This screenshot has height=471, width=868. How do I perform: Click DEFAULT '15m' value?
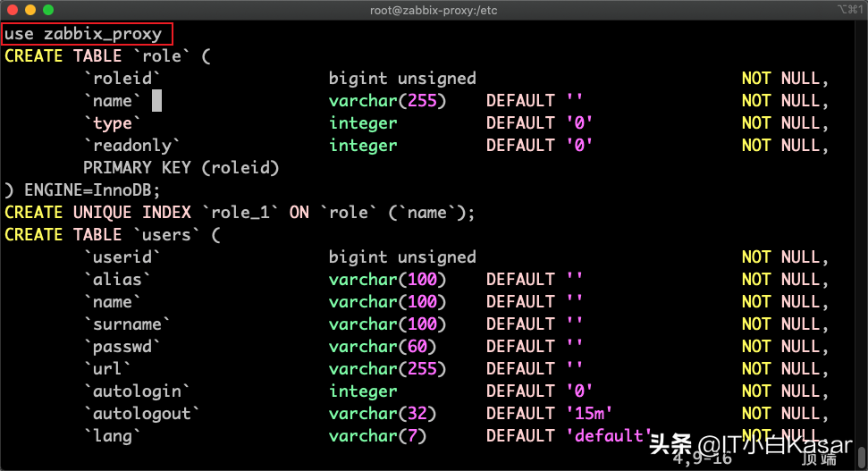coord(549,414)
